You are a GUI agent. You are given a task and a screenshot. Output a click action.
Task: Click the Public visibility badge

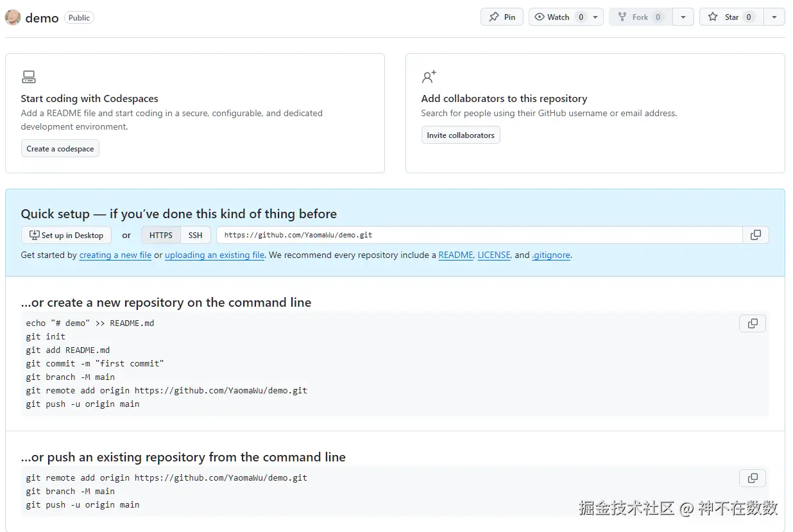(x=80, y=18)
